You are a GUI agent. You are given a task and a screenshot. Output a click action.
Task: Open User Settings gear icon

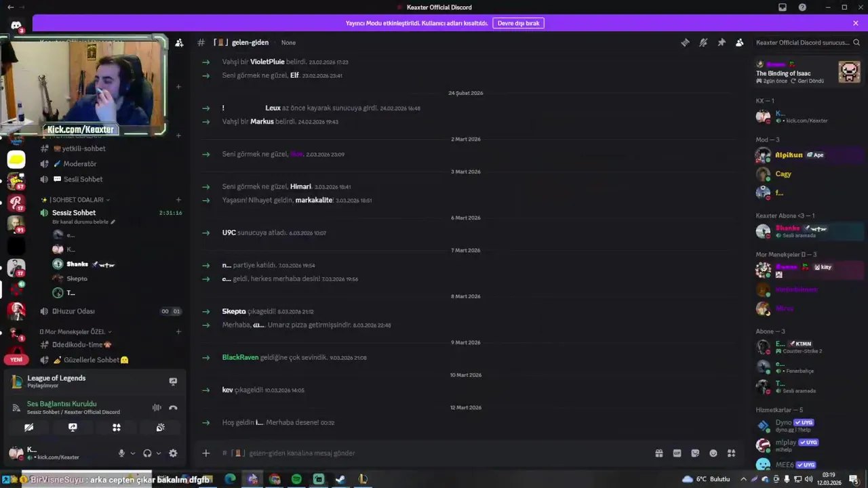point(173,453)
